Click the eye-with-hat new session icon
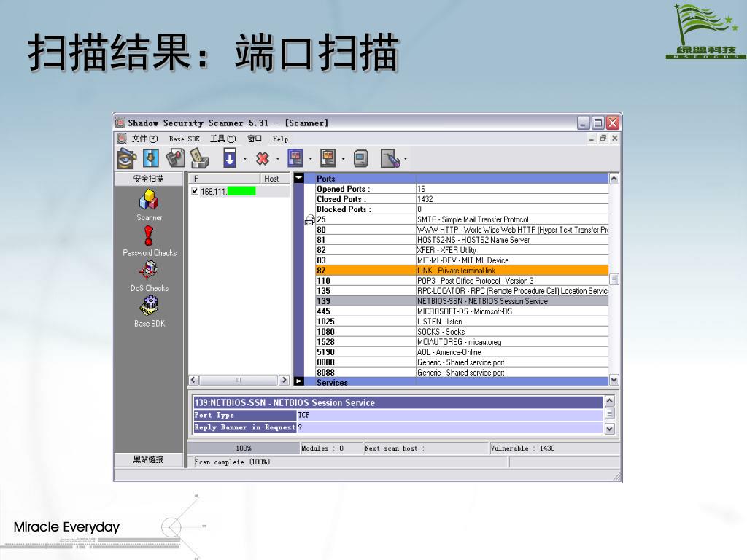The image size is (747, 560). (x=126, y=158)
